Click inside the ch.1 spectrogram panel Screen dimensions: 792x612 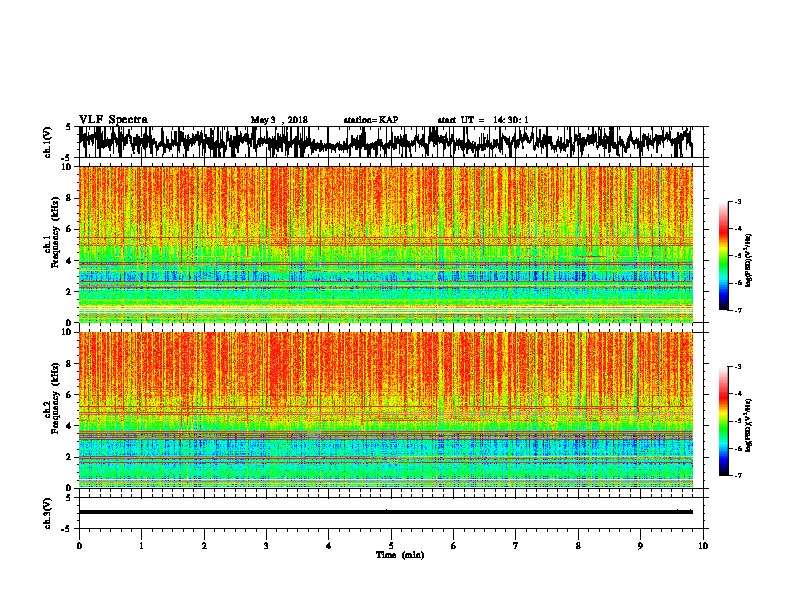[385, 244]
